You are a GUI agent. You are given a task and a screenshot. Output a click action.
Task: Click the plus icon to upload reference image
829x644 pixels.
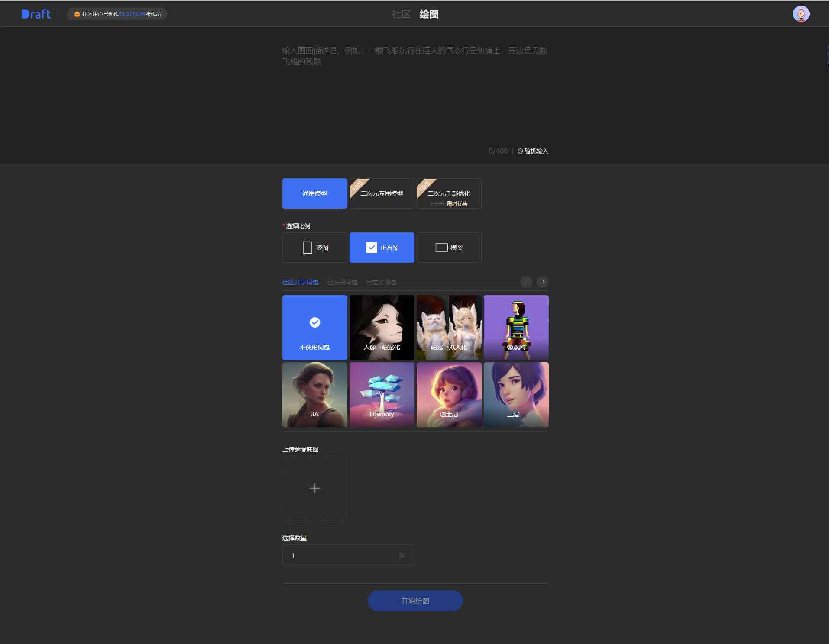point(315,488)
